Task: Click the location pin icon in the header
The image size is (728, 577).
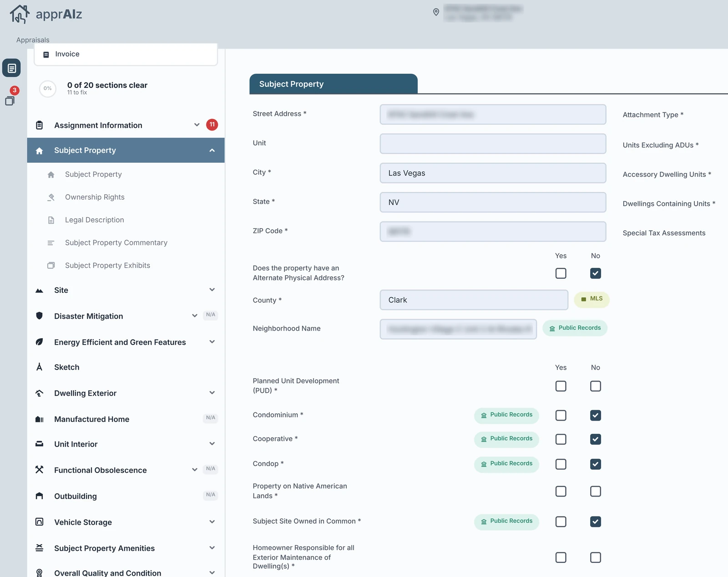Action: [x=436, y=12]
